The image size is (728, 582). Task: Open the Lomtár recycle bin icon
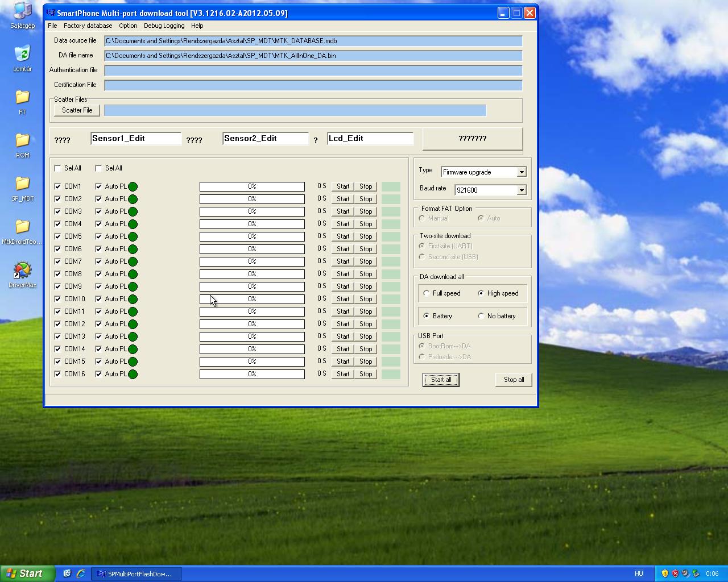[x=22, y=59]
